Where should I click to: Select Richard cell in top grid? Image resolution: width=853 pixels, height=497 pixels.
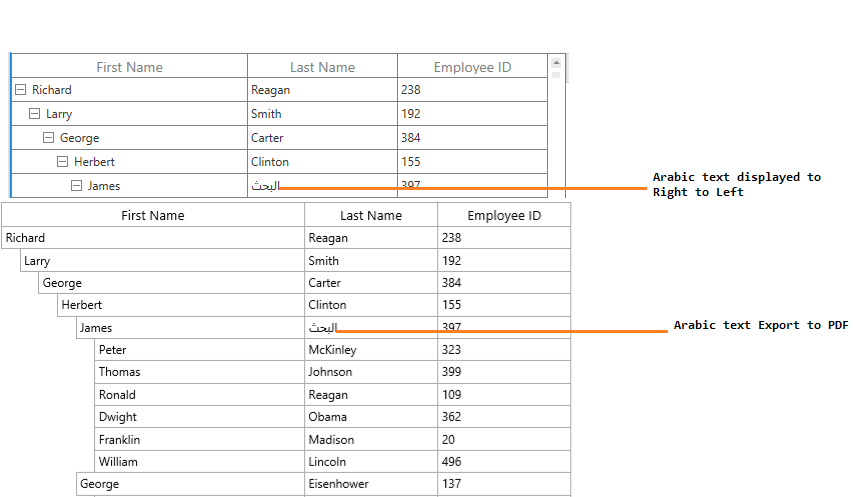129,90
